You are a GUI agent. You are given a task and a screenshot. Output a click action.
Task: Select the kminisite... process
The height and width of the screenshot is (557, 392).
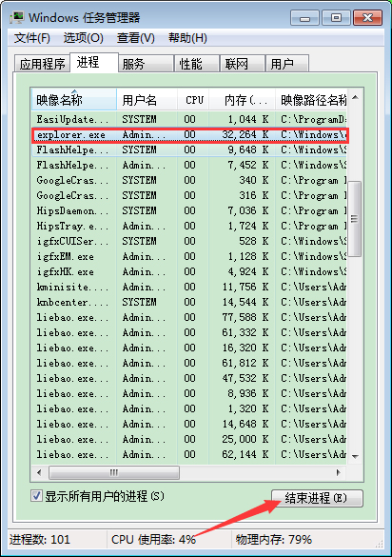point(189,287)
